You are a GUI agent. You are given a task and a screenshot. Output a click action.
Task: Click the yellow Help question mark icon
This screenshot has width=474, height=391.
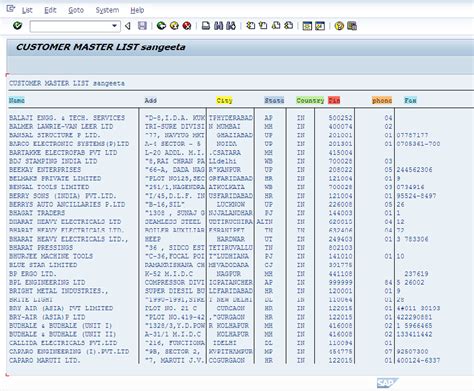click(x=339, y=26)
